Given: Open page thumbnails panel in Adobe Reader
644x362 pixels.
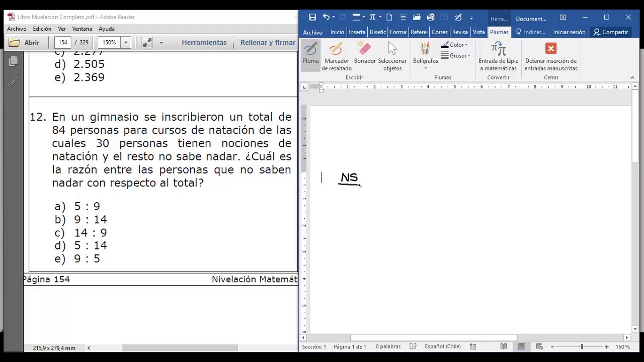Looking at the screenshot, I should point(13,61).
